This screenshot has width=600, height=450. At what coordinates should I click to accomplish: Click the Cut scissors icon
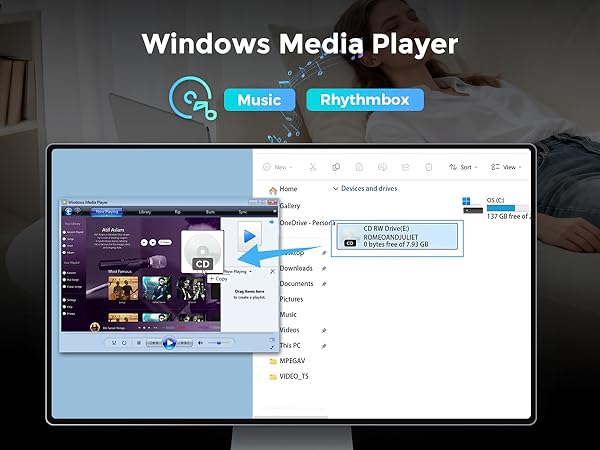click(x=313, y=167)
